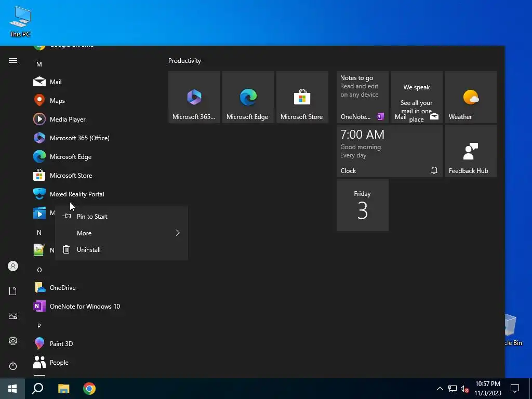Open File Explorer from the taskbar
Screen dimensions: 532x399
point(63,389)
